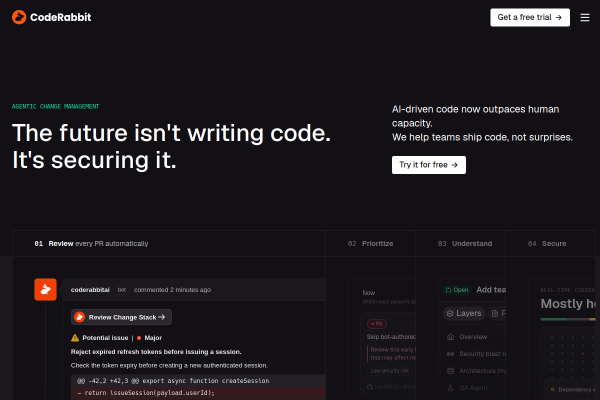The image size is (600, 400).
Task: Click the Mostly heading in Secure panel
Action: (x=568, y=304)
